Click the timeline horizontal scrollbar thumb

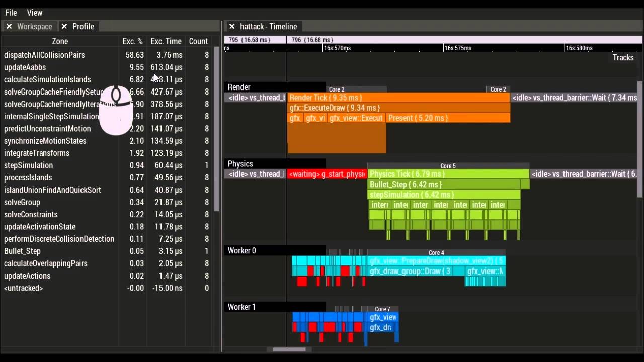pyautogui.click(x=289, y=349)
